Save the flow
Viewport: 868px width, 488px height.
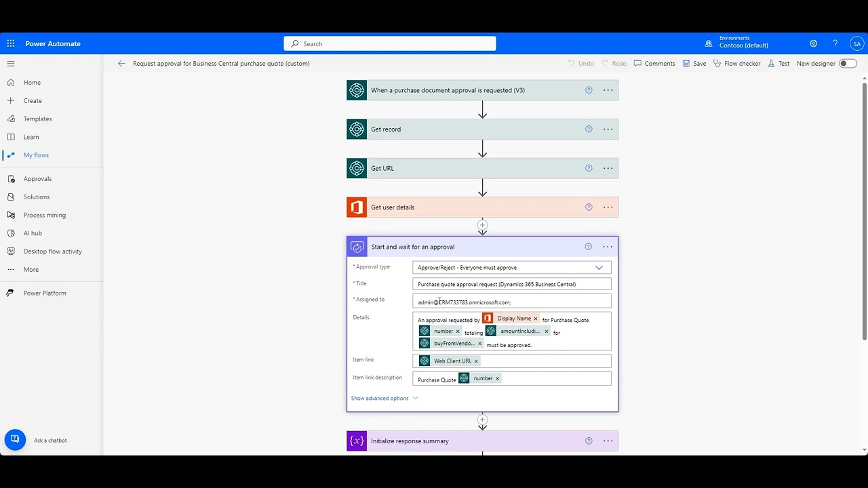(694, 64)
